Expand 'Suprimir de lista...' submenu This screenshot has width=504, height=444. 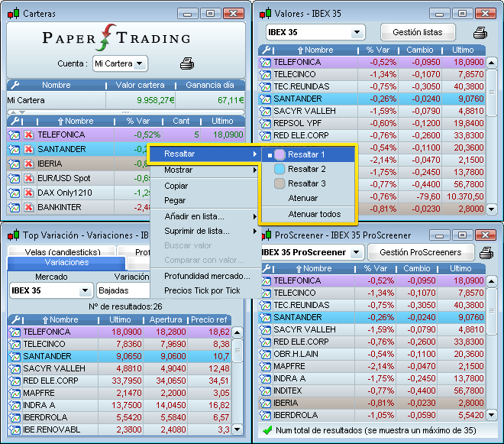coord(205,231)
